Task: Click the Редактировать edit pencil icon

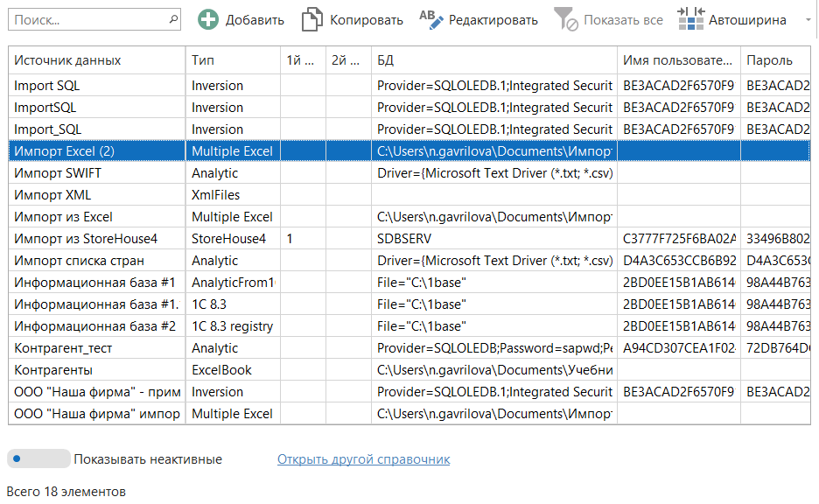Action: (x=431, y=19)
